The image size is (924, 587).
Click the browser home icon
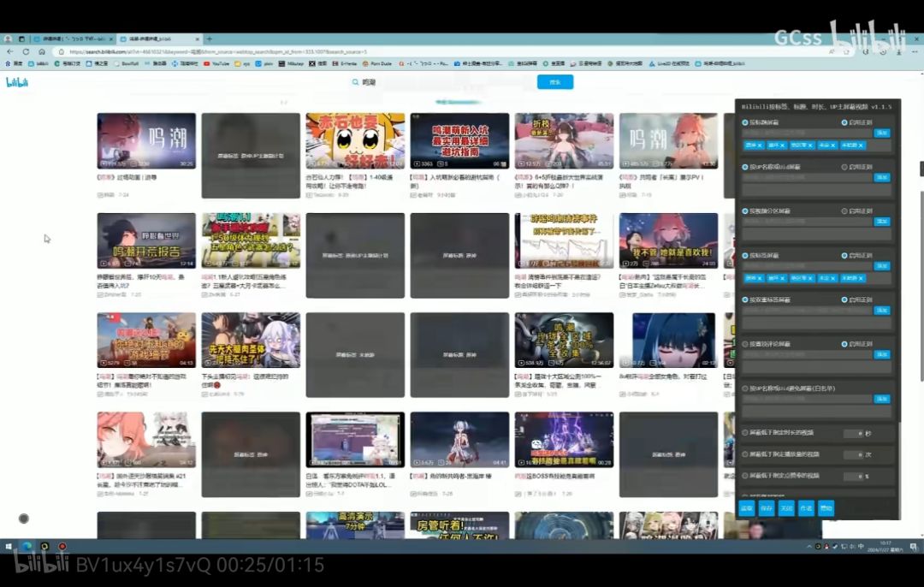pos(41,52)
